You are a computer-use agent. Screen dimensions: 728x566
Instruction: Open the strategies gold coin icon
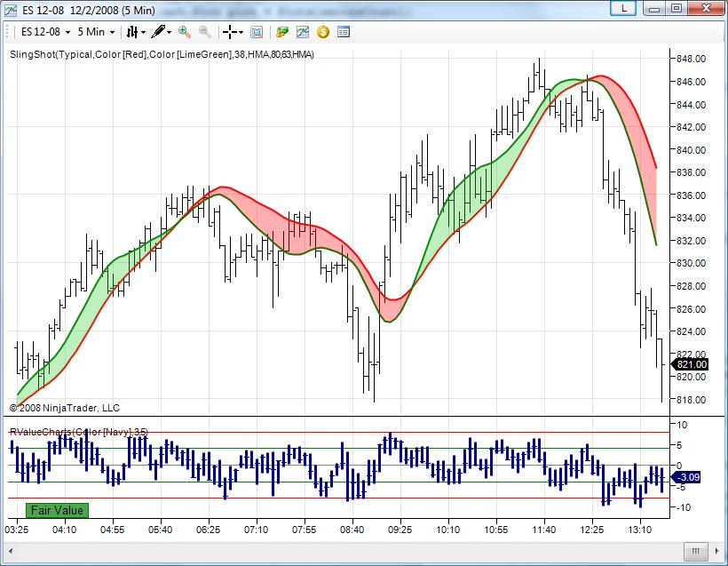point(323,32)
